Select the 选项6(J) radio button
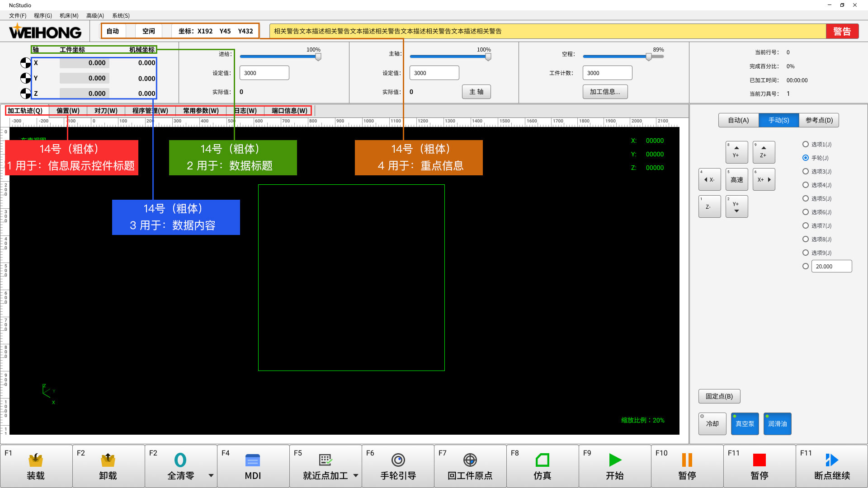The image size is (868, 488). 805,212
